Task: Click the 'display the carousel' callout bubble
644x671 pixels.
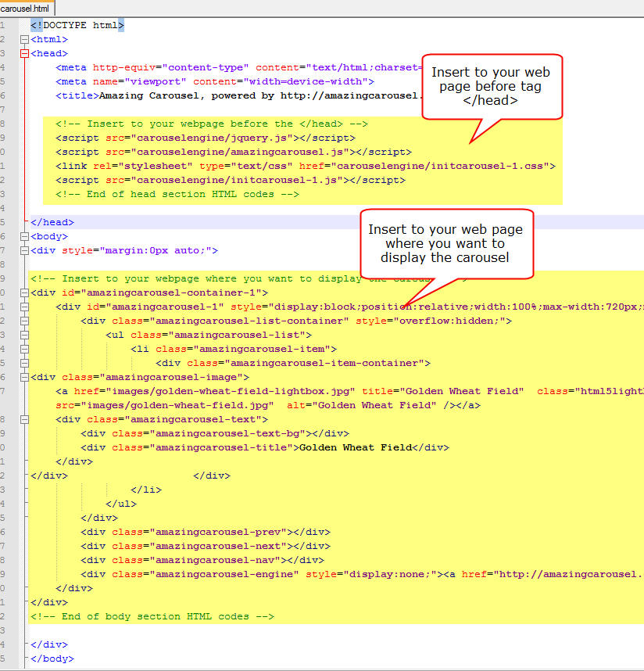Action: pyautogui.click(x=445, y=243)
